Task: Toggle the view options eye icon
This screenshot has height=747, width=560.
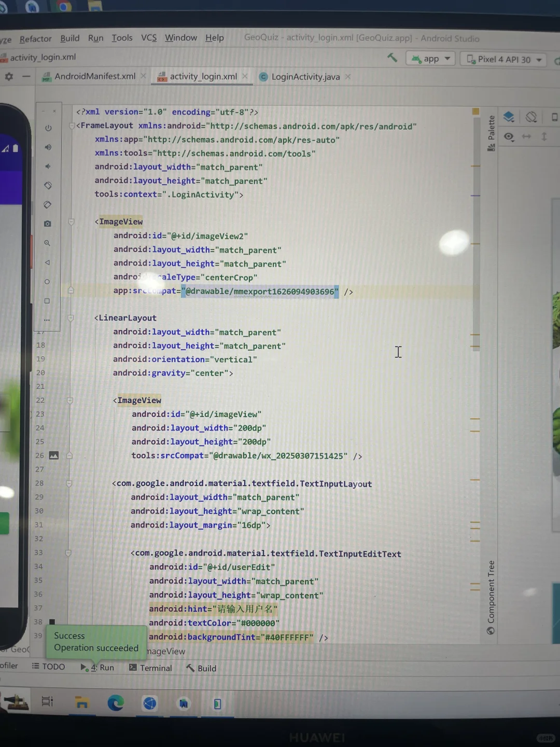Action: [x=509, y=136]
